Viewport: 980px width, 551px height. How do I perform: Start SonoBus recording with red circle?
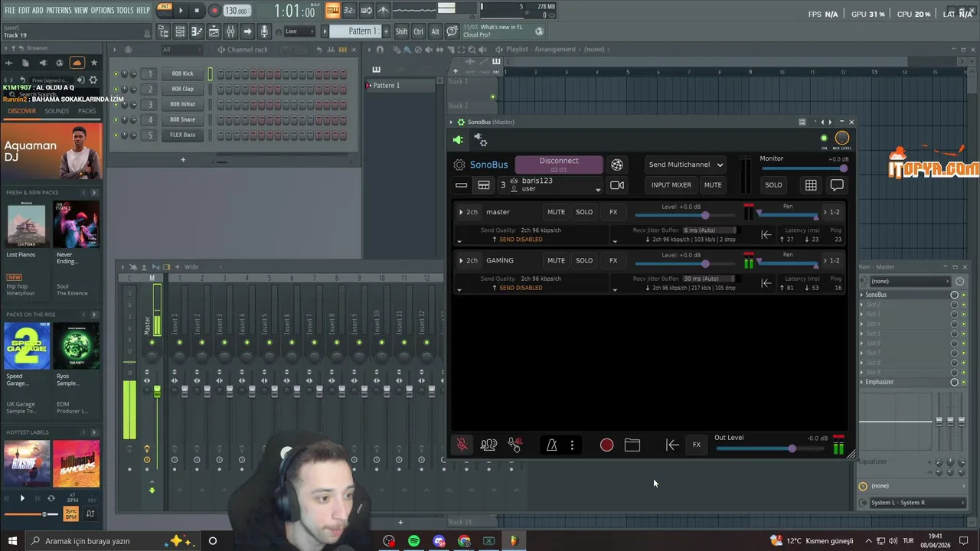tap(606, 445)
